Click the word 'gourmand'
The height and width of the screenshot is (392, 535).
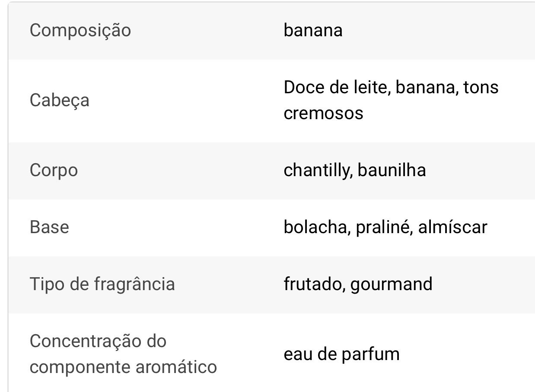[391, 284]
